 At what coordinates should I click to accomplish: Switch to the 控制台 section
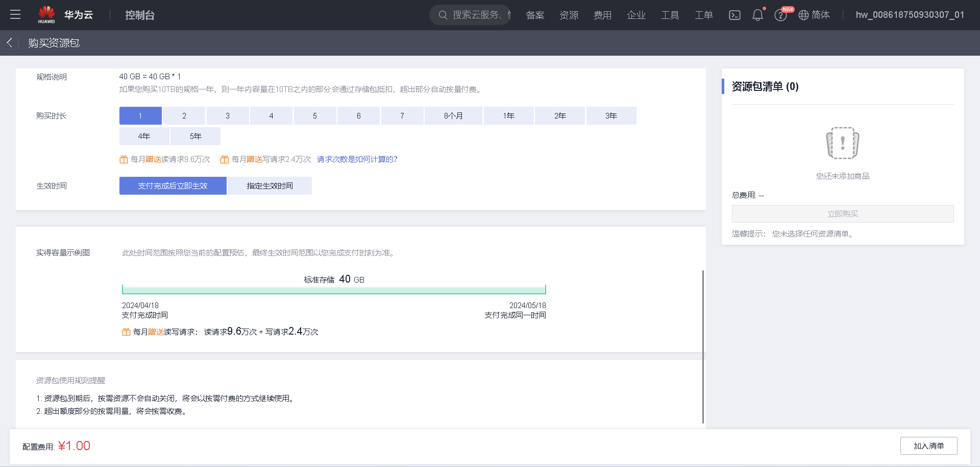140,15
